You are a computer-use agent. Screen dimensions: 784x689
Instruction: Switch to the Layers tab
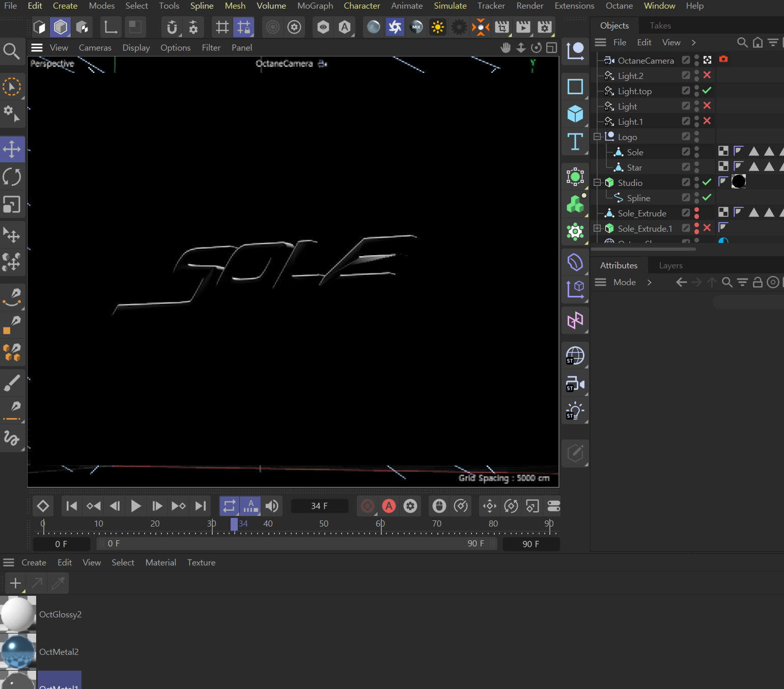pos(670,265)
